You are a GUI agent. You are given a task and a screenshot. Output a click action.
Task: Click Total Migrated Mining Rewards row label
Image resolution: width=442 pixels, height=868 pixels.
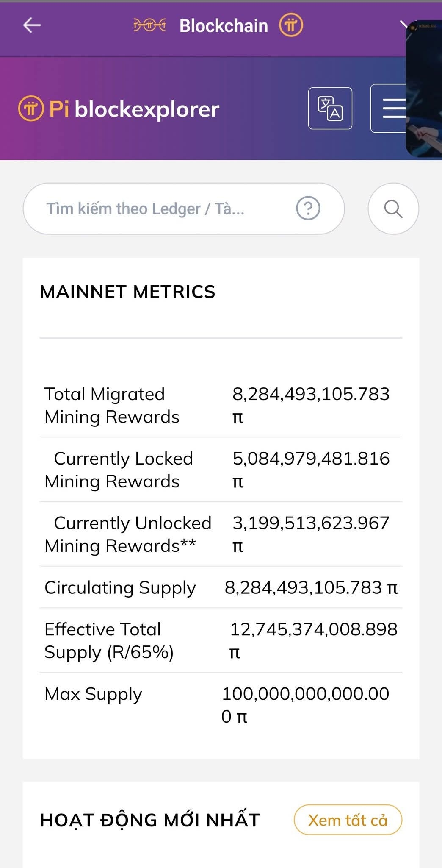(x=112, y=406)
